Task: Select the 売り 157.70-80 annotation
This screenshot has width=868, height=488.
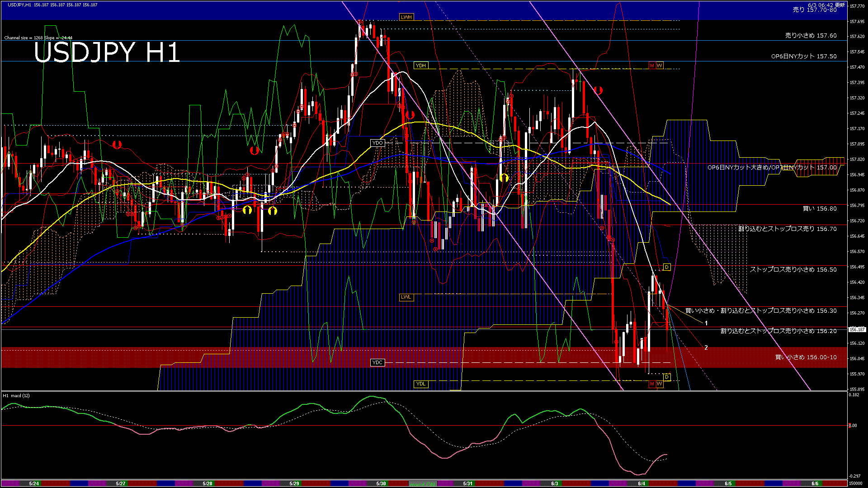Action: click(815, 9)
